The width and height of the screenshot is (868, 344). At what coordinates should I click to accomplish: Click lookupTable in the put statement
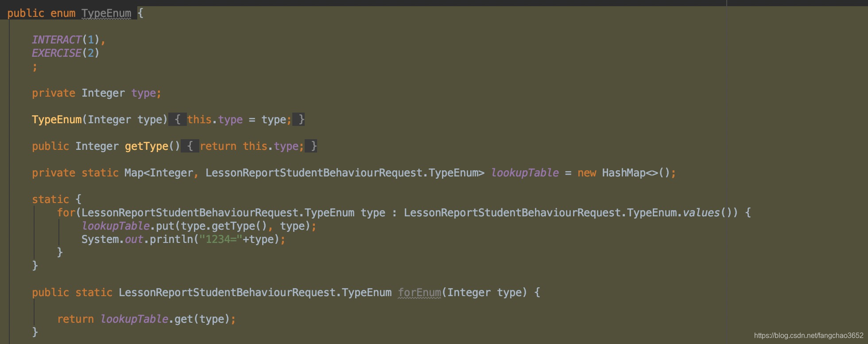(x=116, y=226)
